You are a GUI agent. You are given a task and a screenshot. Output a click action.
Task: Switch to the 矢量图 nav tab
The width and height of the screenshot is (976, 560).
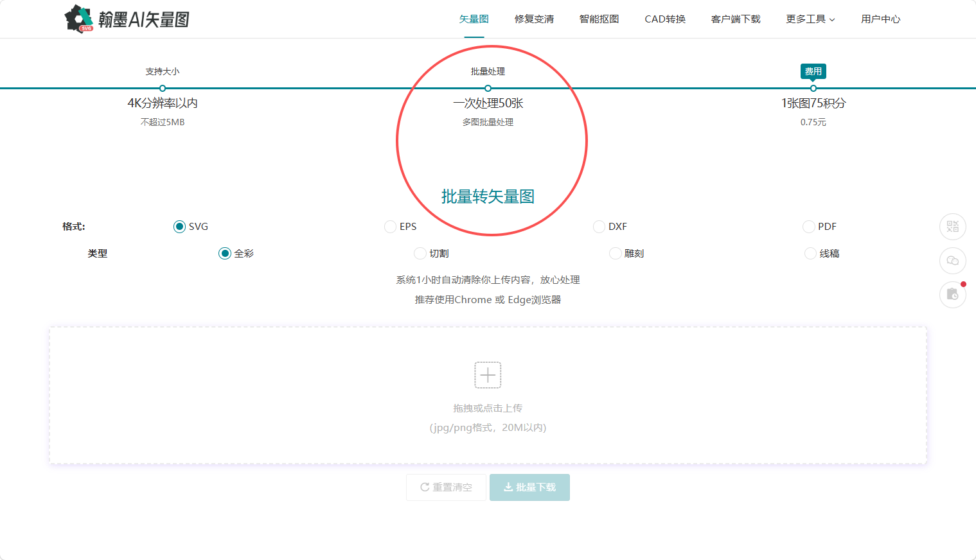click(474, 19)
